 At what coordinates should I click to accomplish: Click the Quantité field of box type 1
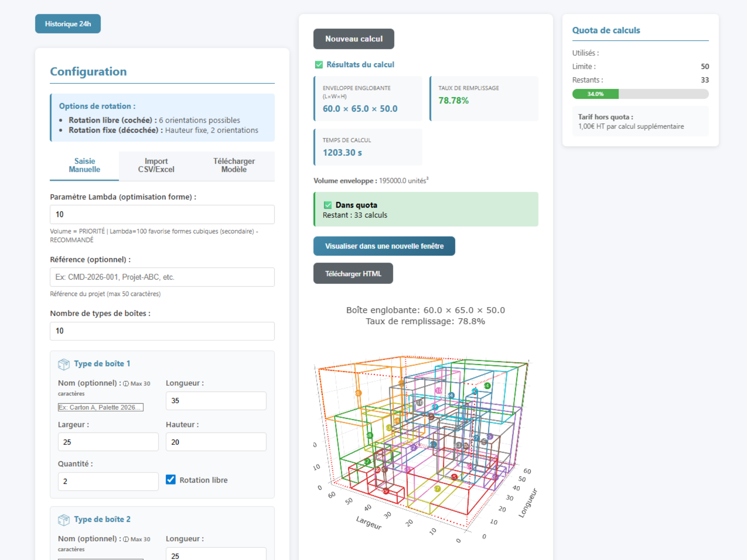pos(108,481)
